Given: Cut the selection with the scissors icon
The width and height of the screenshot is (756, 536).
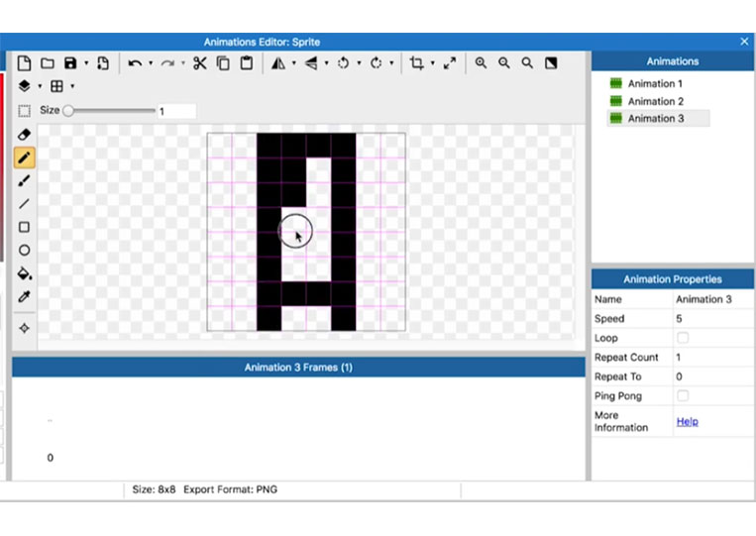Looking at the screenshot, I should [x=199, y=63].
